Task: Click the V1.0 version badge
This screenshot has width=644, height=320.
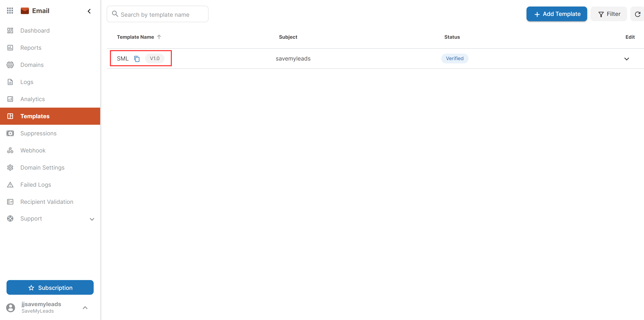Action: 155,58
